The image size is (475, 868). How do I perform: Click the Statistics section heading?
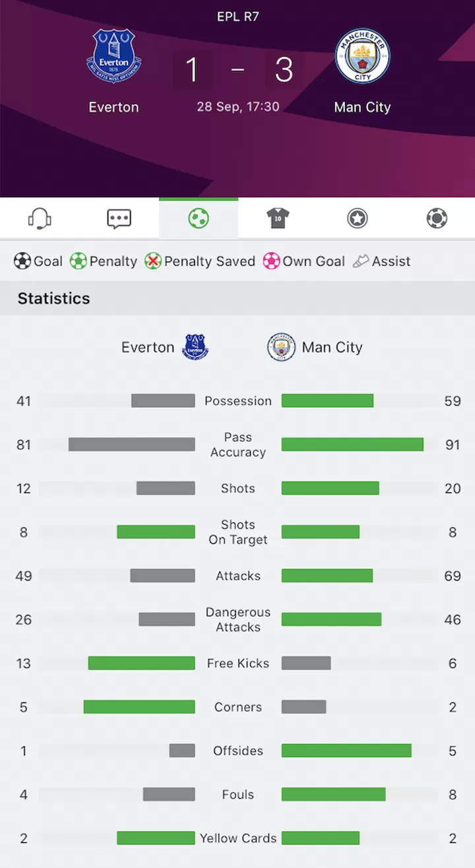point(53,299)
